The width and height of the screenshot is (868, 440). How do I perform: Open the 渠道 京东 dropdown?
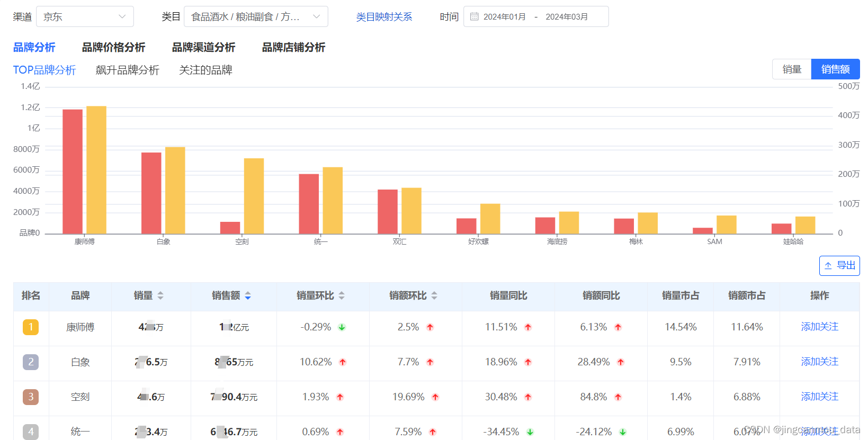point(85,16)
